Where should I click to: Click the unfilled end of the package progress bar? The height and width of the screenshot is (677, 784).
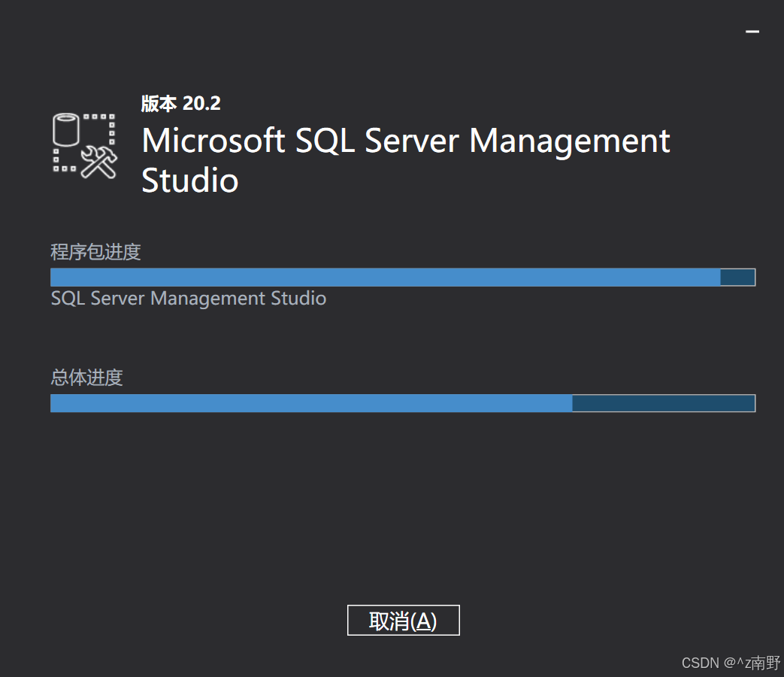point(737,277)
